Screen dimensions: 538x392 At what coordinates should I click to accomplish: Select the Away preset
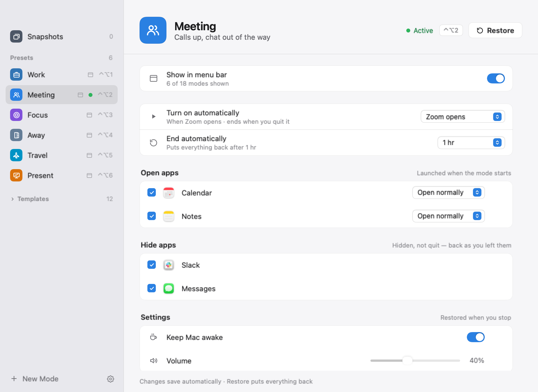coord(62,135)
